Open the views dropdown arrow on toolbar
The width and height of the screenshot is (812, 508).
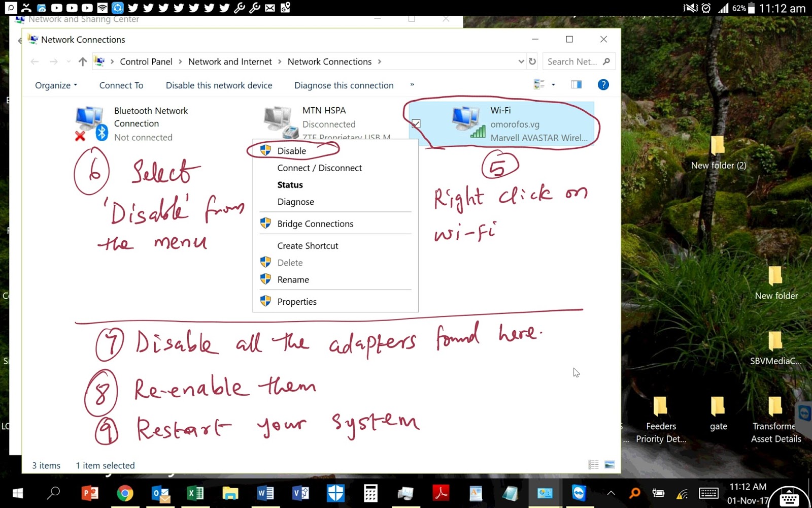coord(553,84)
